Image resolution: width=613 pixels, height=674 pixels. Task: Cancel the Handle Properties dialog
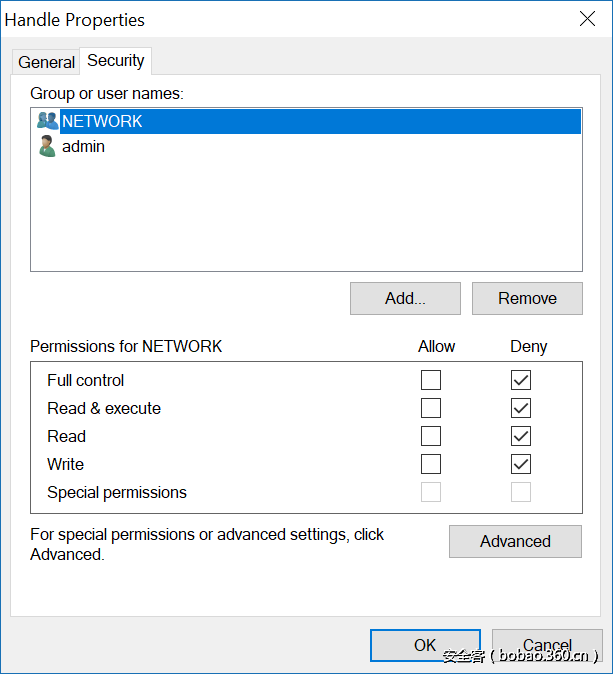pos(547,645)
